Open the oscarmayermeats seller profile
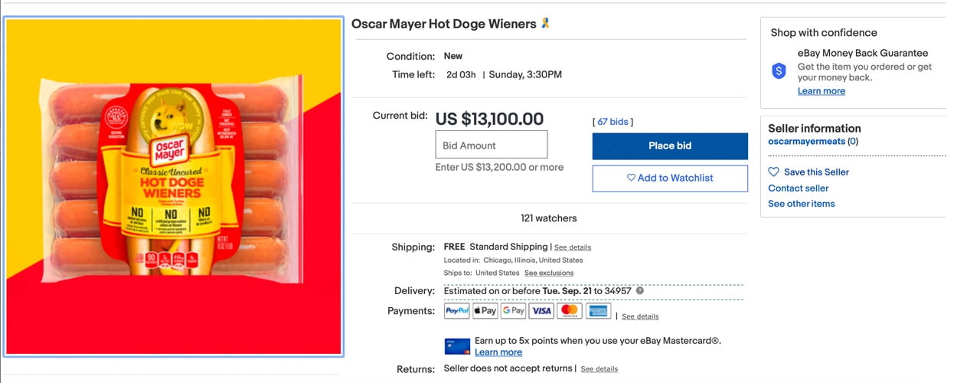This screenshot has width=980, height=383. (x=806, y=142)
